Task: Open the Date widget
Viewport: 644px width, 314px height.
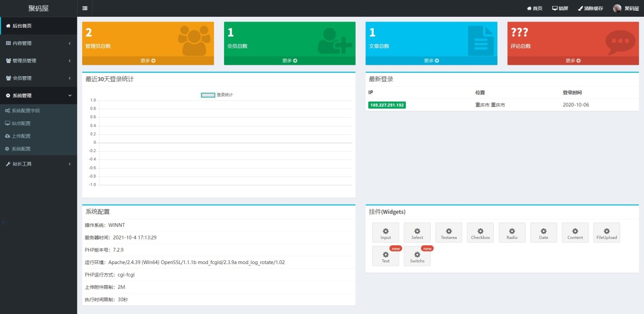Action: pyautogui.click(x=543, y=232)
